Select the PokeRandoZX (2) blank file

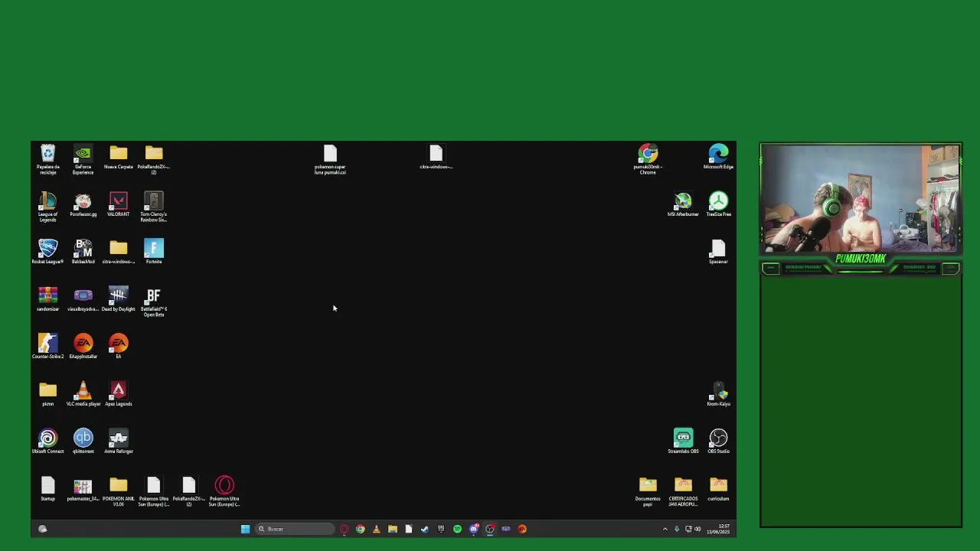pyautogui.click(x=189, y=491)
